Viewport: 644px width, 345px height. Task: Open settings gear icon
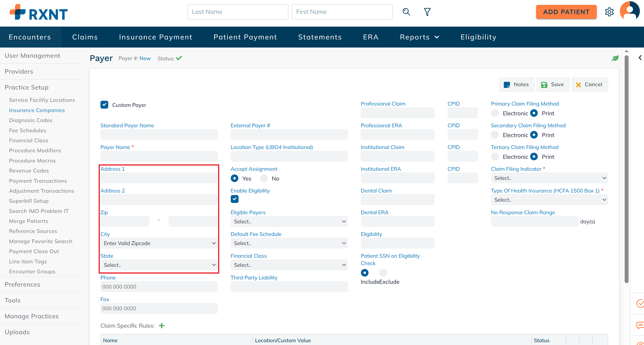tap(609, 12)
